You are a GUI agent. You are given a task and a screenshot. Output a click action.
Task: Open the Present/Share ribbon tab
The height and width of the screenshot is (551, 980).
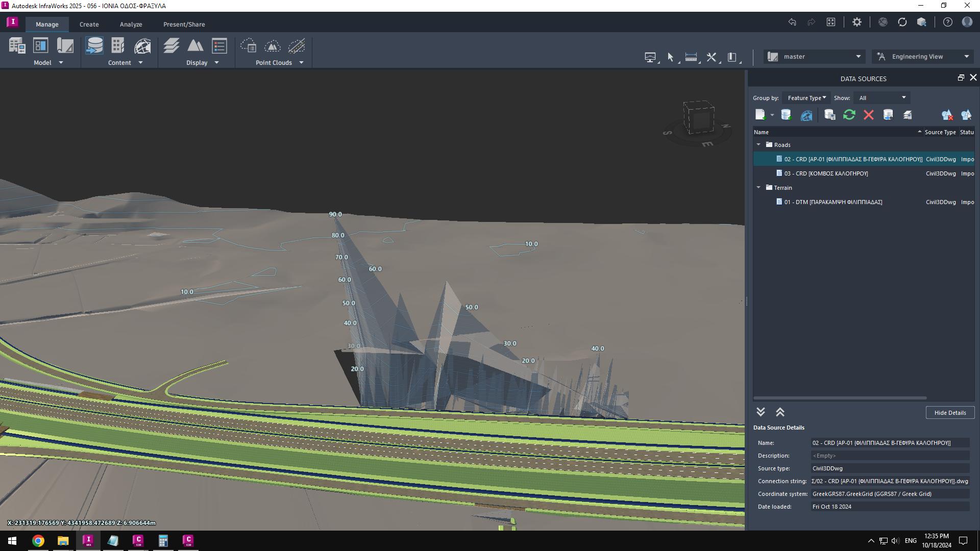tap(184, 24)
